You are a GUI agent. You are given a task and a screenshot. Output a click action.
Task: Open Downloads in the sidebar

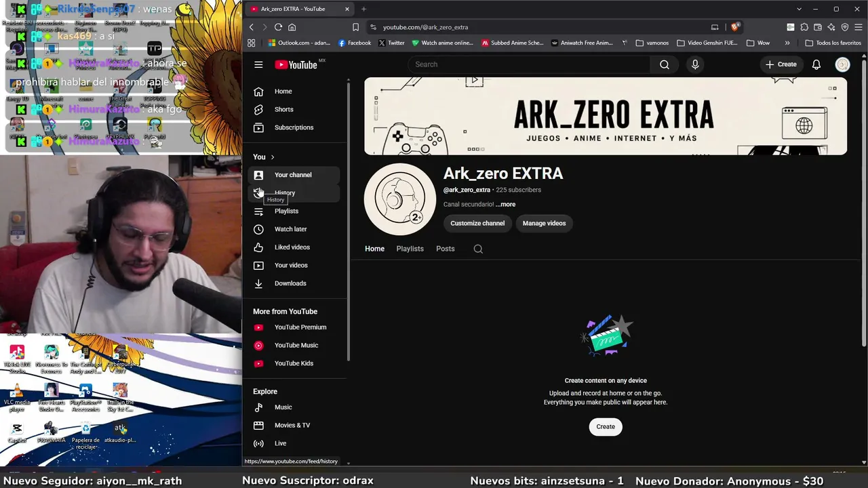[294, 283]
